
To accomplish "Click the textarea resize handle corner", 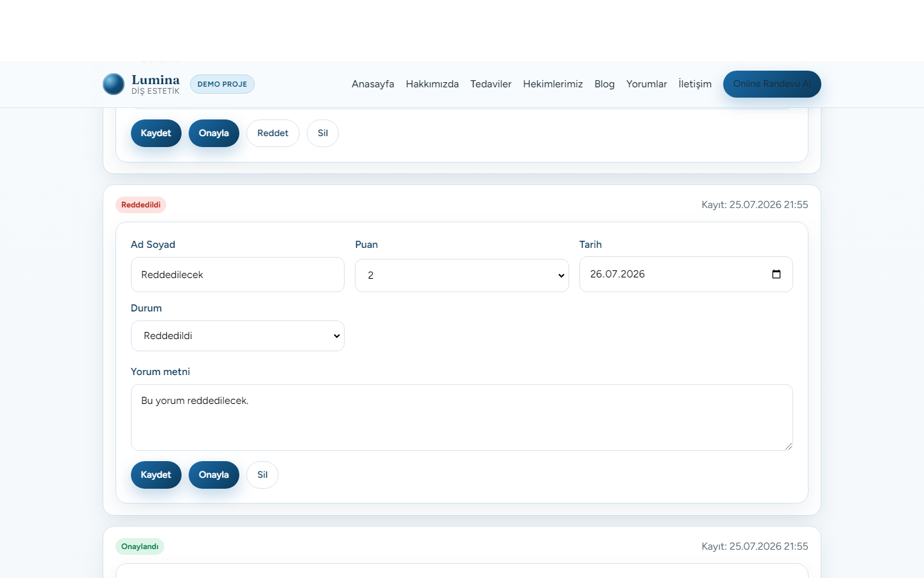I will point(789,446).
